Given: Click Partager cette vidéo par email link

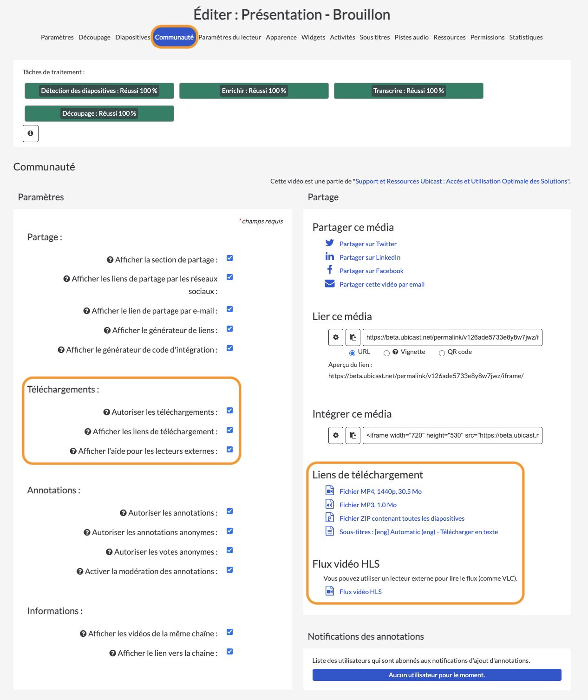Looking at the screenshot, I should click(382, 284).
